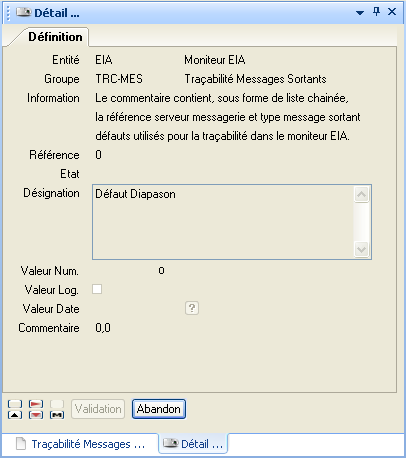Click the red right-arrow button
406x458 pixels.
(36, 404)
